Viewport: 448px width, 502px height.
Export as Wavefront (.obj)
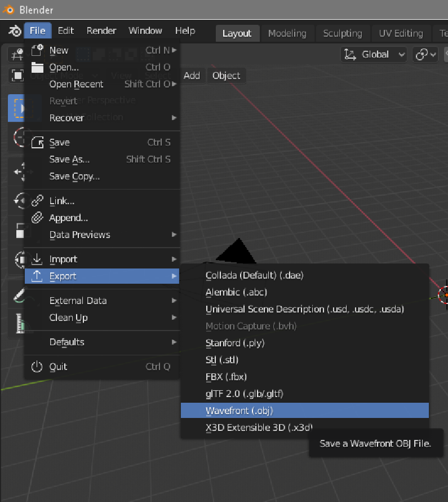pos(305,411)
